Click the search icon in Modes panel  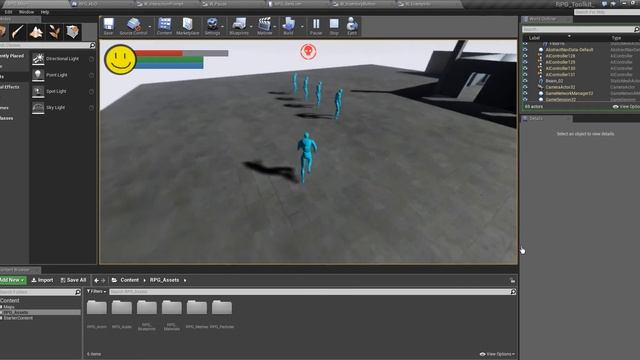[x=92, y=45]
